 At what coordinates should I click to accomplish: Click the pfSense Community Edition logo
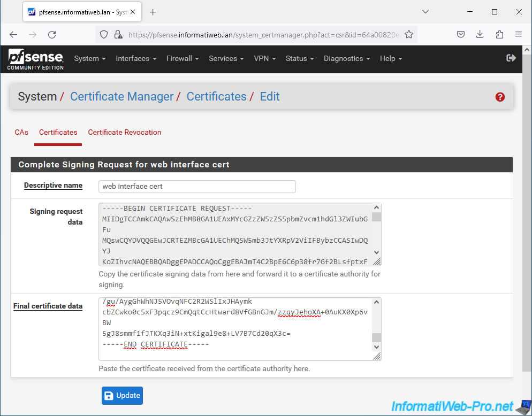[x=36, y=59]
